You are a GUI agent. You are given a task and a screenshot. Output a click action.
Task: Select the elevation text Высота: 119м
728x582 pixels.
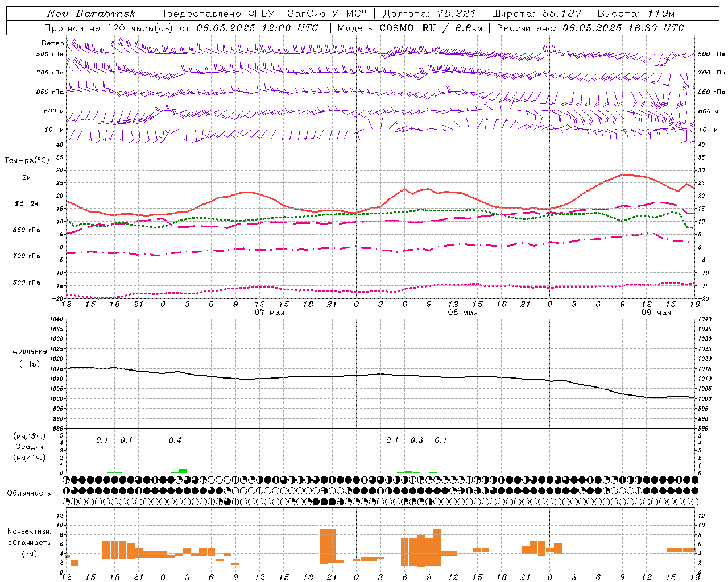[x=636, y=14]
